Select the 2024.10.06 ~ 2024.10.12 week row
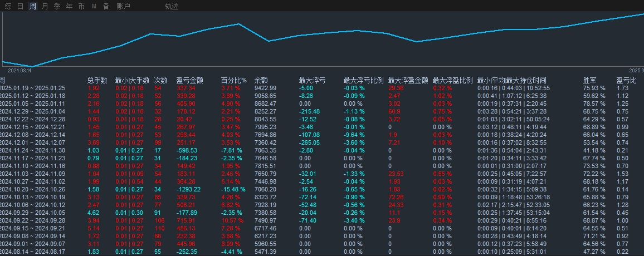Screen dimensions: 644x256 coord(322,205)
